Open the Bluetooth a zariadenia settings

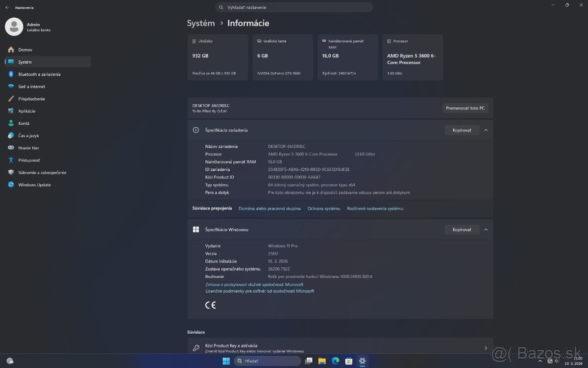(39, 74)
